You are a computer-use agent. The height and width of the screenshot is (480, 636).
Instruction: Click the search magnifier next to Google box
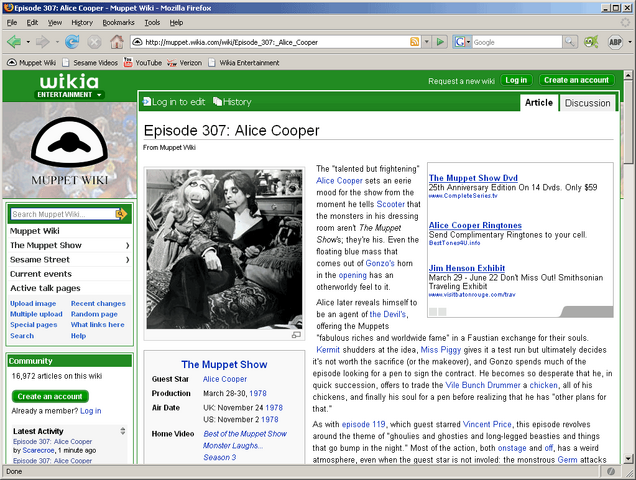coord(569,42)
